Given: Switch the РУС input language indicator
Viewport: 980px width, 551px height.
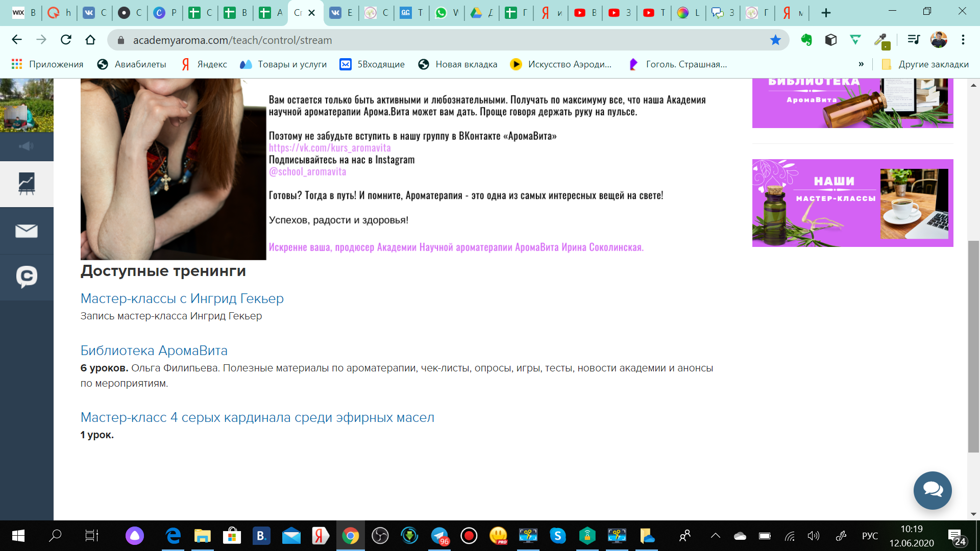Looking at the screenshot, I should click(870, 536).
